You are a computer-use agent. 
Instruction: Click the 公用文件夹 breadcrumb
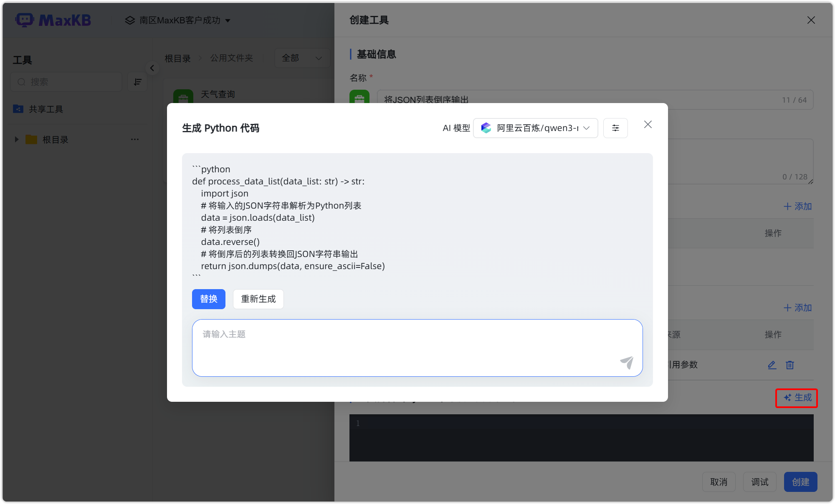[231, 58]
